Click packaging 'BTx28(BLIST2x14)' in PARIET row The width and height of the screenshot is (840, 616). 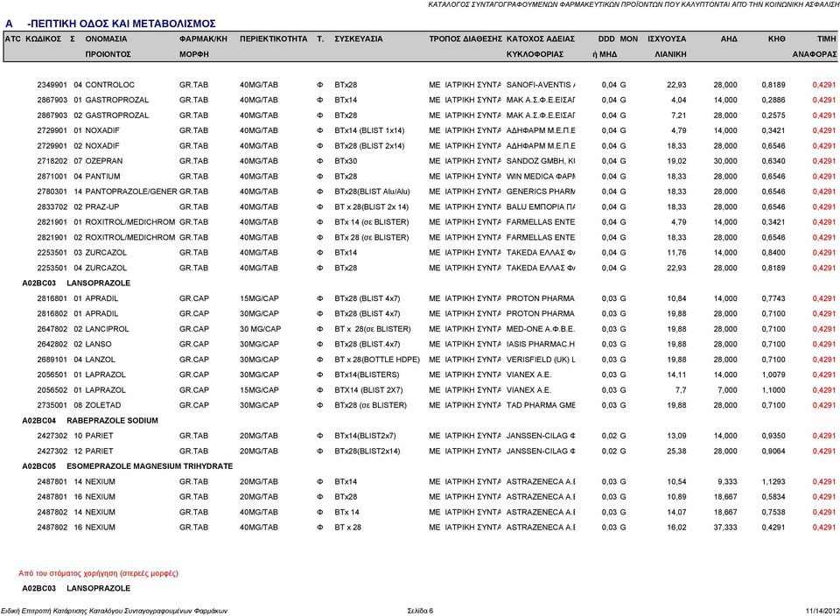coord(367,451)
